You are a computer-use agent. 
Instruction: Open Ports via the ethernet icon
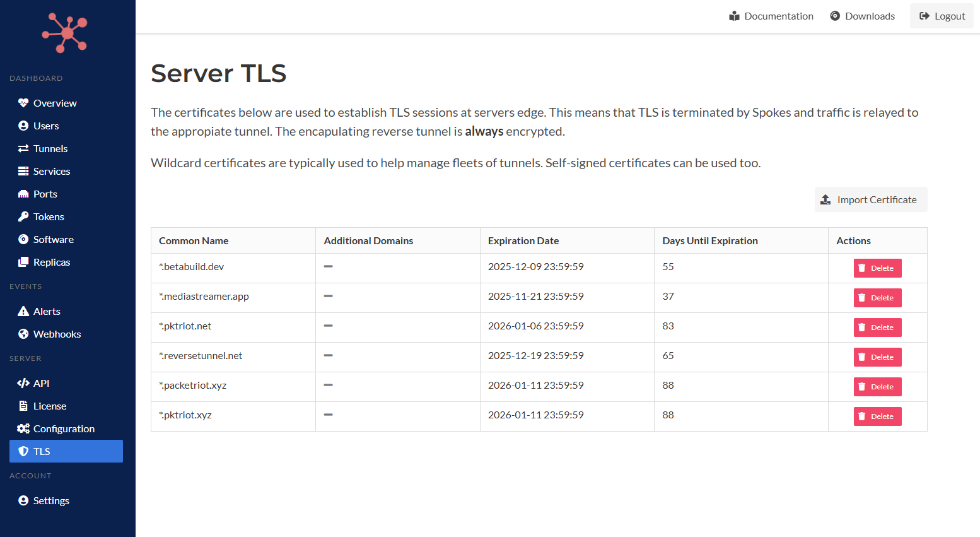[x=23, y=194]
